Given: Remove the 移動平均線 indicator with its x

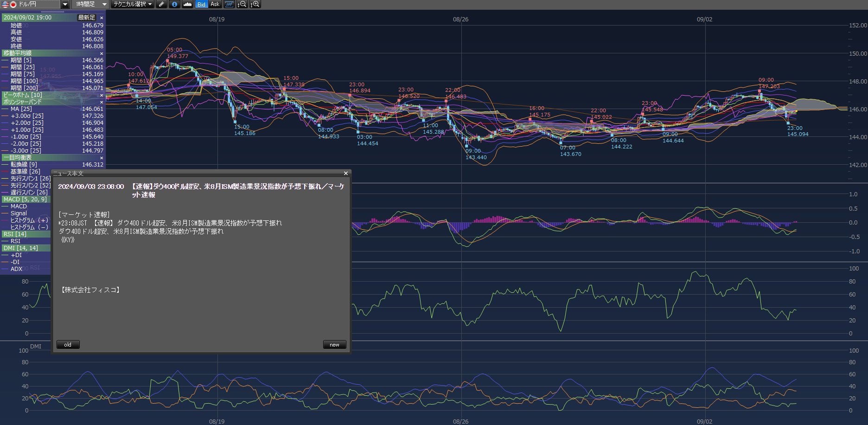Looking at the screenshot, I should click(102, 53).
